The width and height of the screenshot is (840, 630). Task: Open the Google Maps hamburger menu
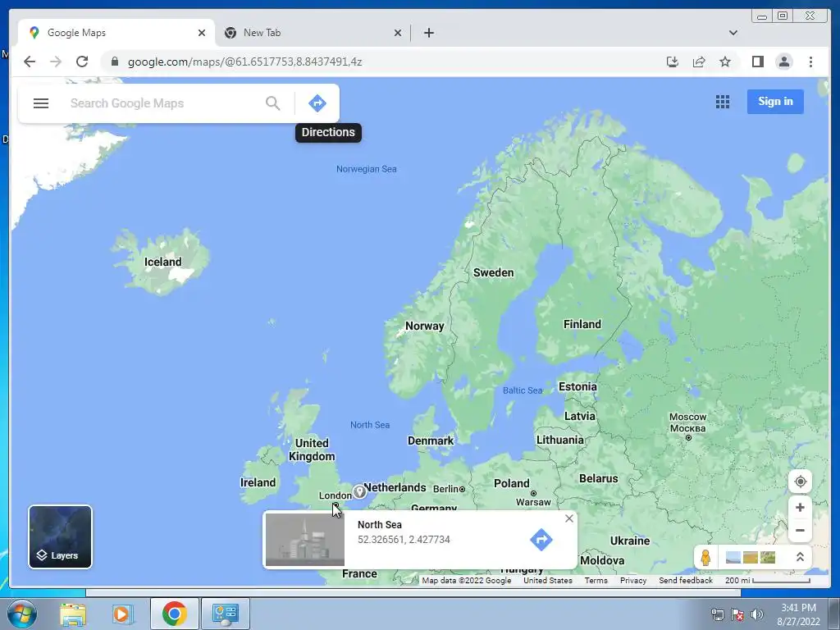click(41, 103)
